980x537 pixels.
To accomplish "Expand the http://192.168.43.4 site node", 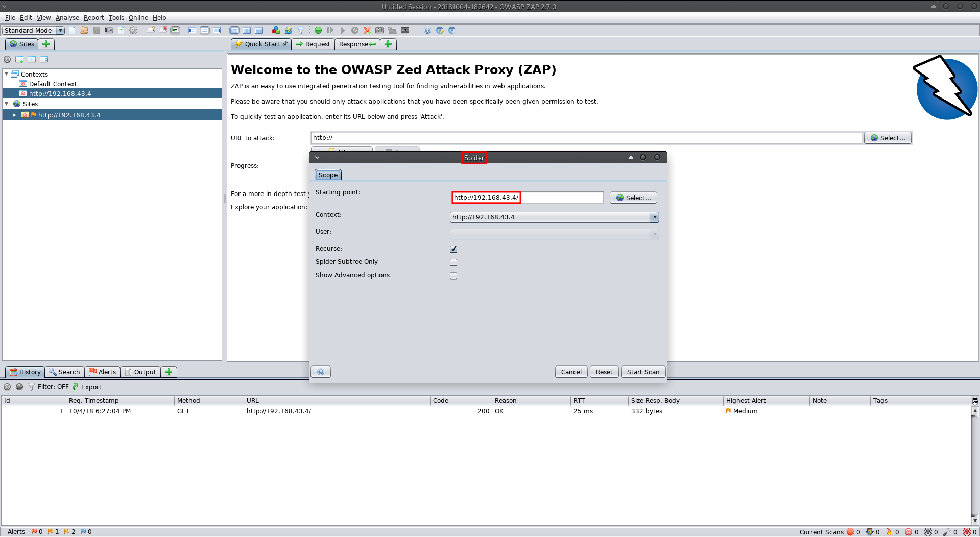I will [x=14, y=115].
